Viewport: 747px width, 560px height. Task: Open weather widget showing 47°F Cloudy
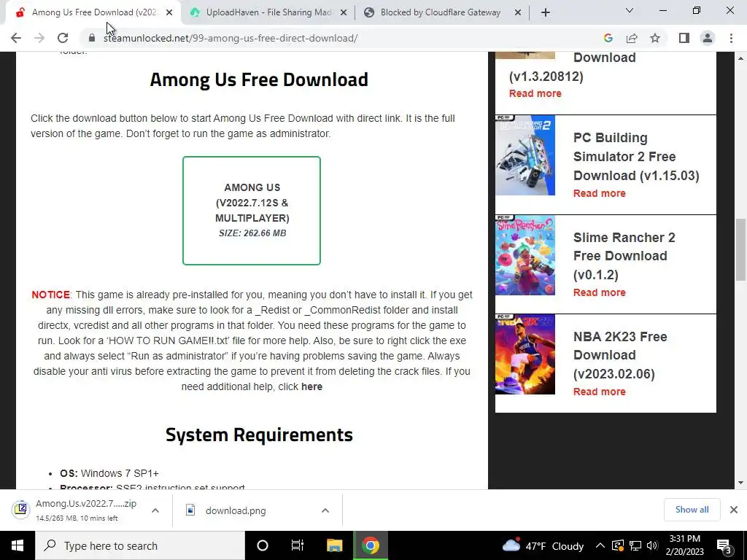543,545
